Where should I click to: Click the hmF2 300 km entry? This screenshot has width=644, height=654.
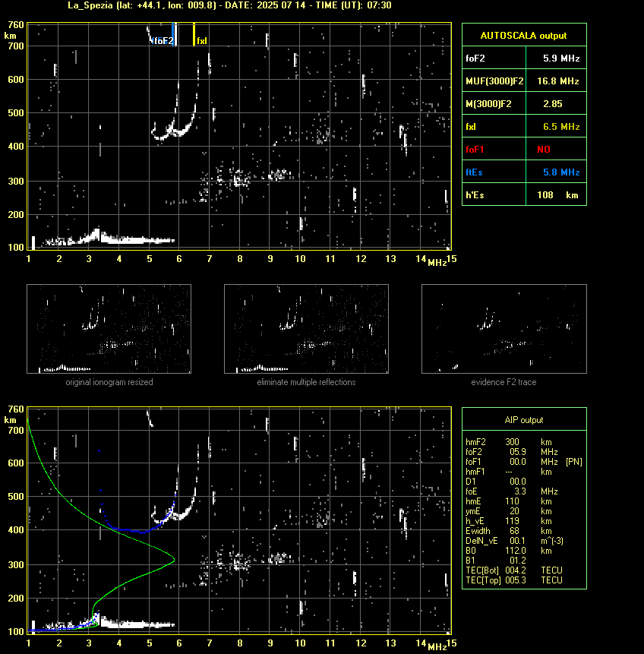509,442
